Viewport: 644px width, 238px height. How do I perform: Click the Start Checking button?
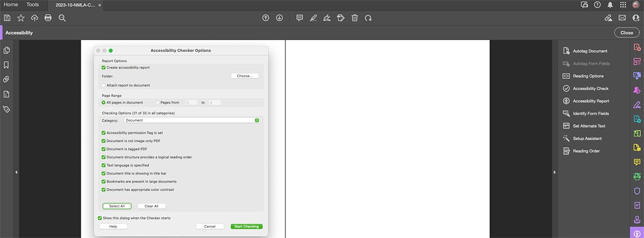247,227
